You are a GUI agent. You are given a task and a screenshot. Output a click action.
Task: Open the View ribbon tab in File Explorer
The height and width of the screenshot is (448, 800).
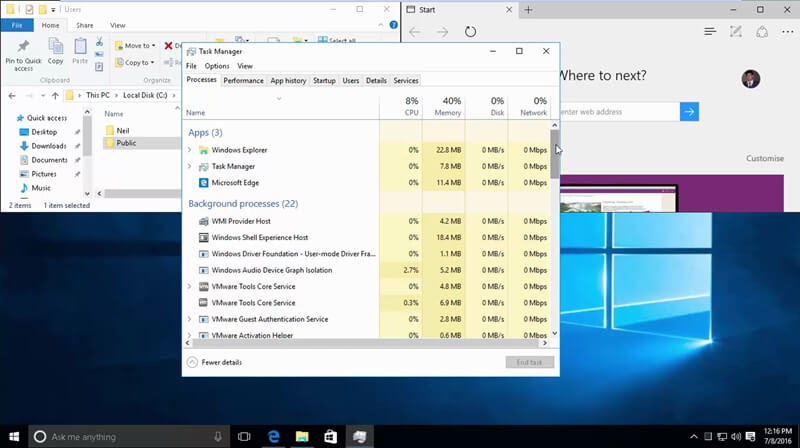[x=117, y=25]
